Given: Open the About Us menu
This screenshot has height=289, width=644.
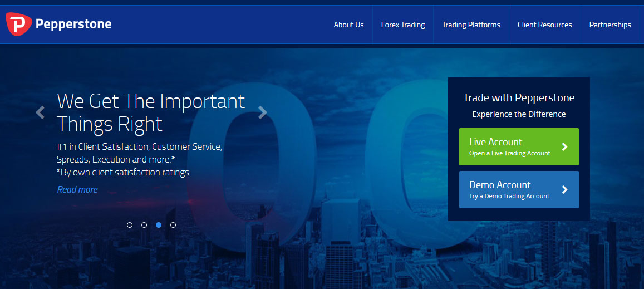Looking at the screenshot, I should [348, 25].
